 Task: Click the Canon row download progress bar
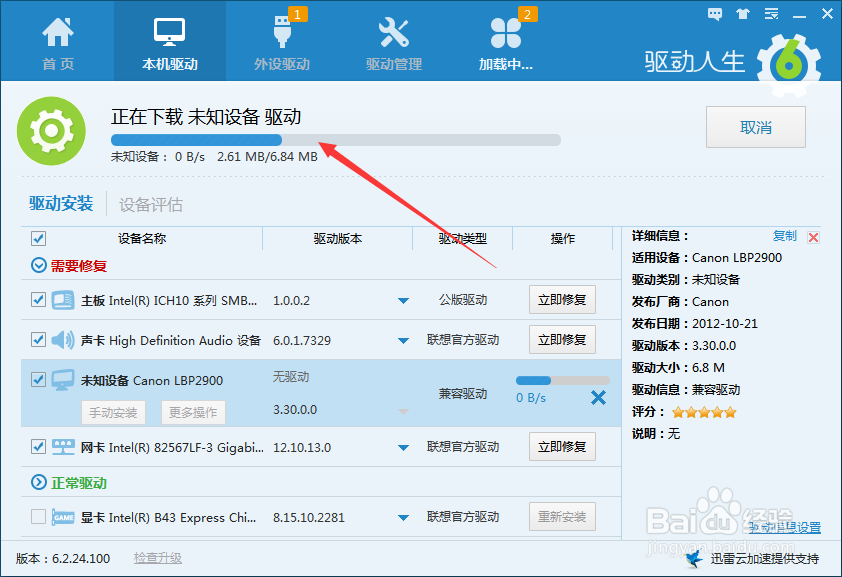pyautogui.click(x=563, y=381)
